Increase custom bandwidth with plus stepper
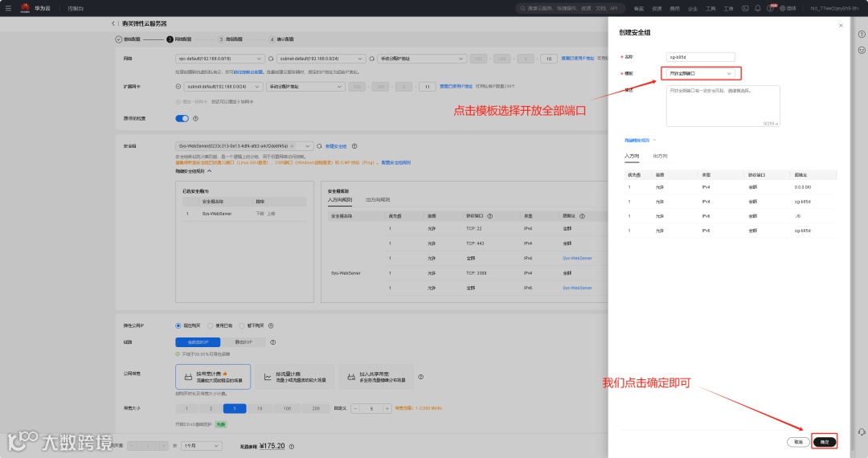 click(x=387, y=409)
